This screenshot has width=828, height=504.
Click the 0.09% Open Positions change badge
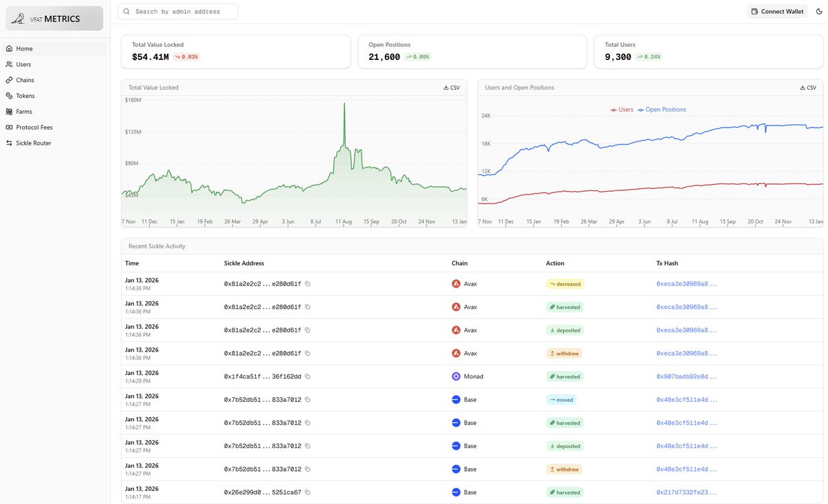pos(417,57)
